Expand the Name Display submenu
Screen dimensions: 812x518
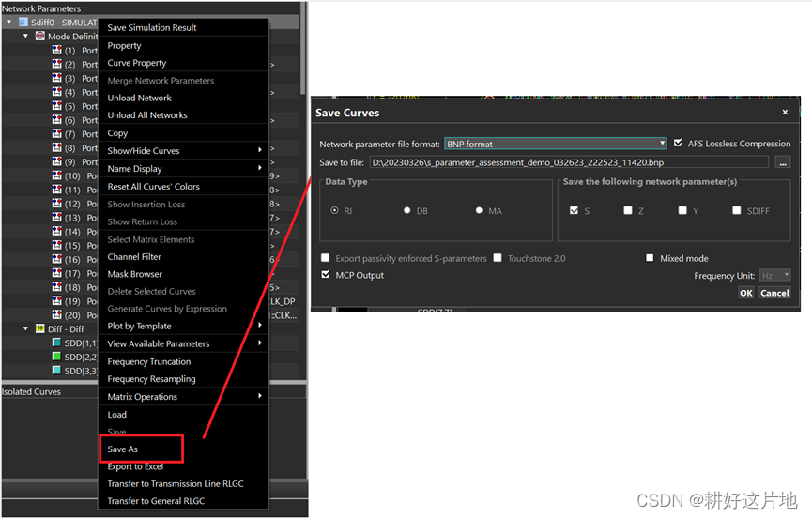tap(183, 168)
